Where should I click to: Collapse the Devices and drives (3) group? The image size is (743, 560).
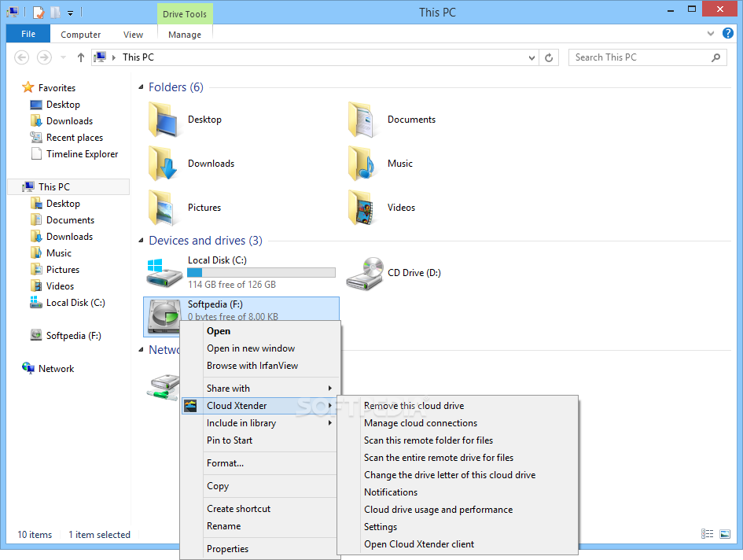click(141, 241)
